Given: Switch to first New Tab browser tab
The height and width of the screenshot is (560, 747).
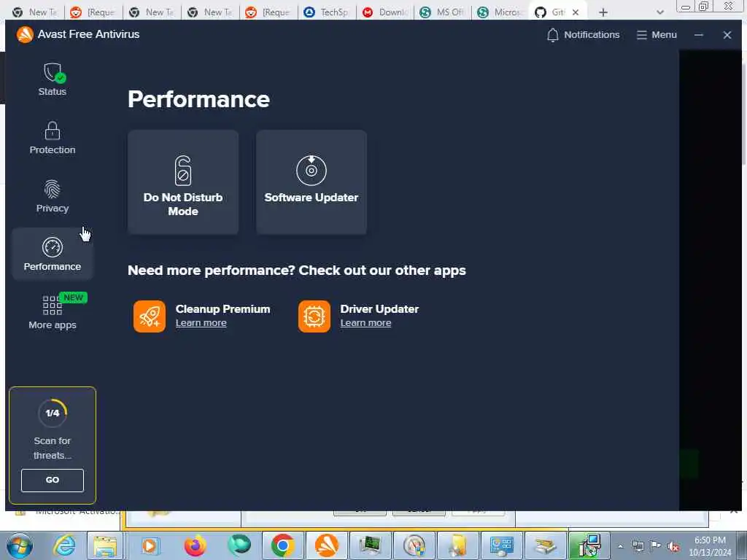Looking at the screenshot, I should point(35,12).
